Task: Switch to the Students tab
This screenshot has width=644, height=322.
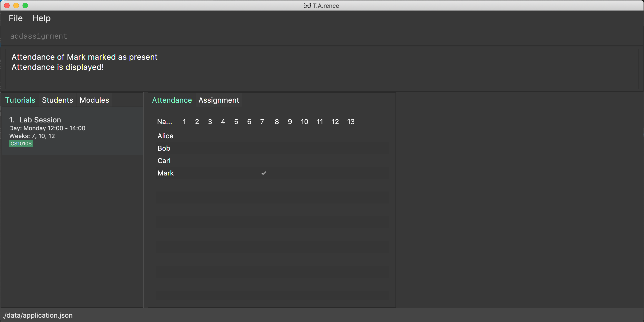Action: tap(57, 100)
